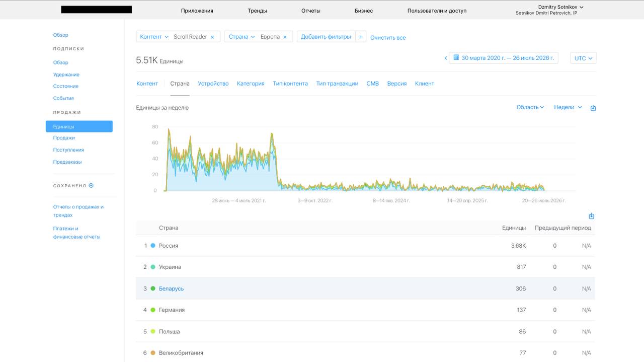Open the Недели interval dropdown

pyautogui.click(x=568, y=107)
